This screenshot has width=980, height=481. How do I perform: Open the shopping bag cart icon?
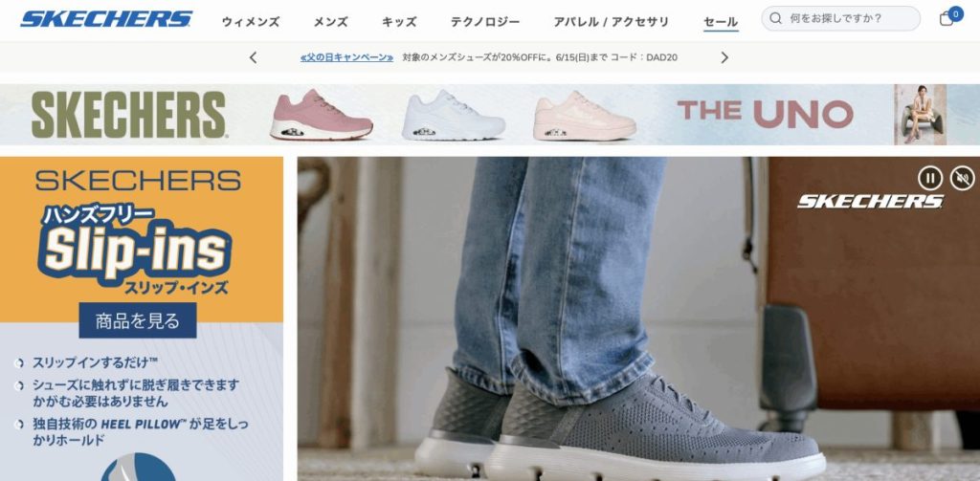click(948, 18)
